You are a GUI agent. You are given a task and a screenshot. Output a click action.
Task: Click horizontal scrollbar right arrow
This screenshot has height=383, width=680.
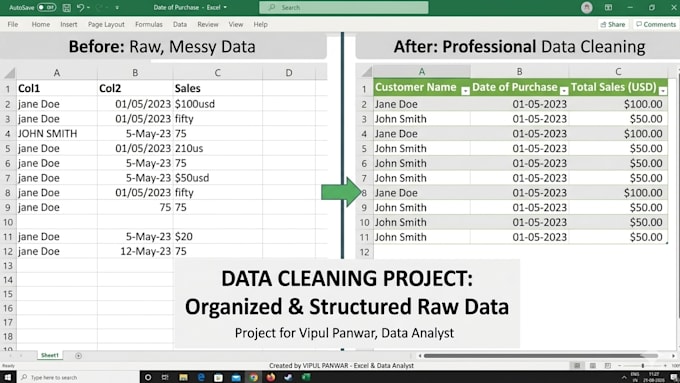673,356
